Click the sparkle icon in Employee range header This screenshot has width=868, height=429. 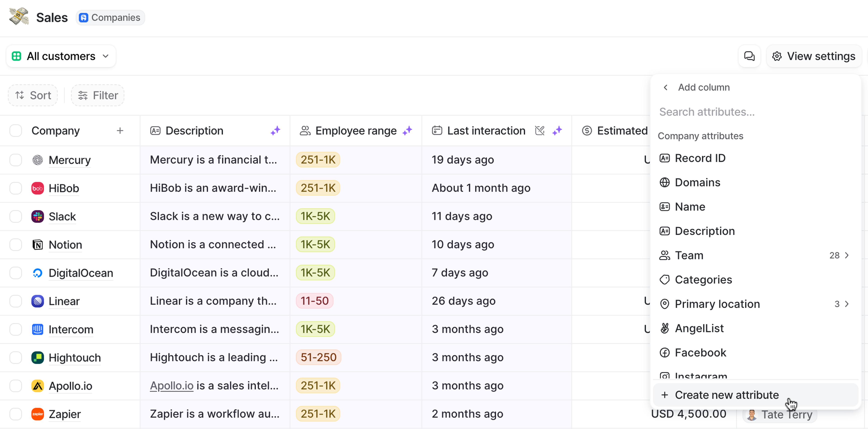coord(407,131)
